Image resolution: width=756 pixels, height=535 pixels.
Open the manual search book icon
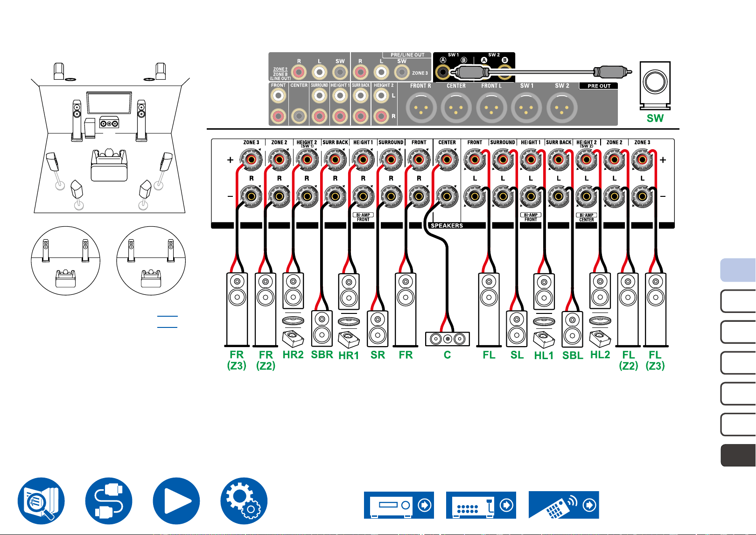pos(41,501)
